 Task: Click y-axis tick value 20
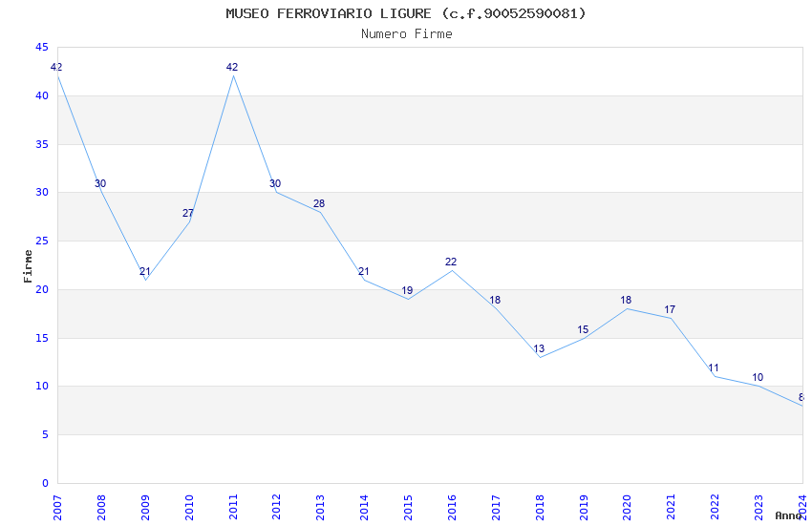42,289
